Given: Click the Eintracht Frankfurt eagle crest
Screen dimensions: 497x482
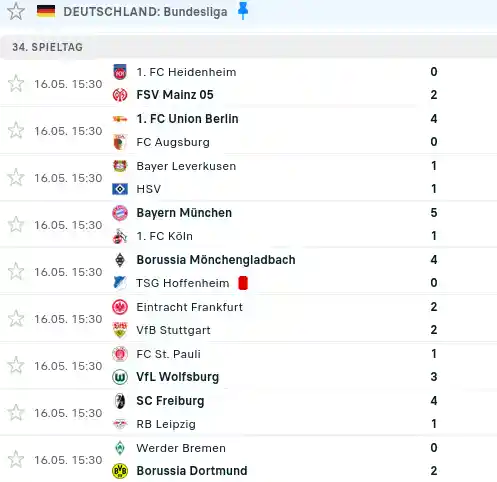Looking at the screenshot, I should pyautogui.click(x=120, y=307).
